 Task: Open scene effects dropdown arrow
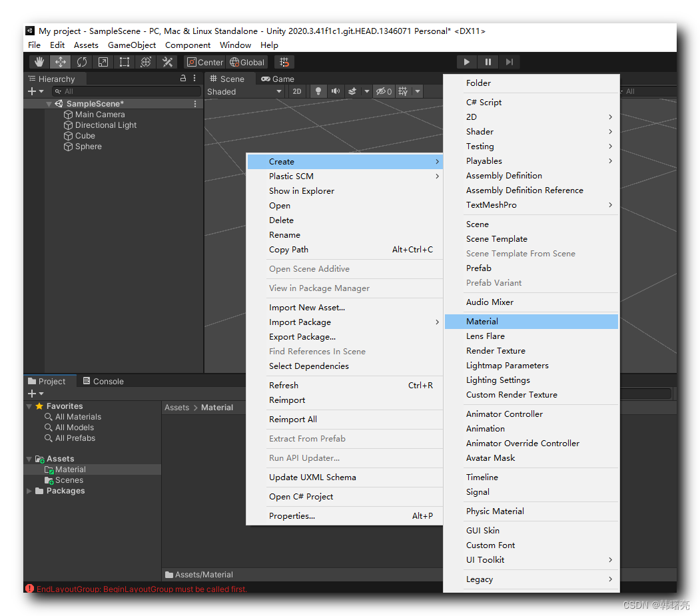click(366, 91)
